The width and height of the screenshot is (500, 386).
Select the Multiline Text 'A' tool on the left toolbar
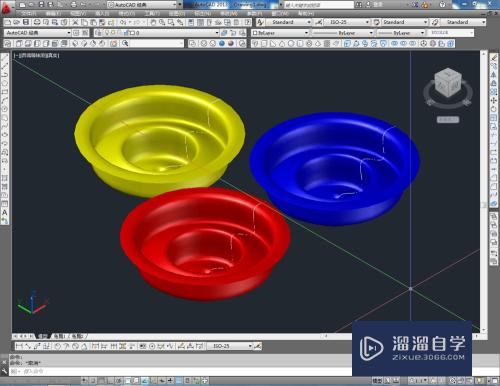point(5,212)
